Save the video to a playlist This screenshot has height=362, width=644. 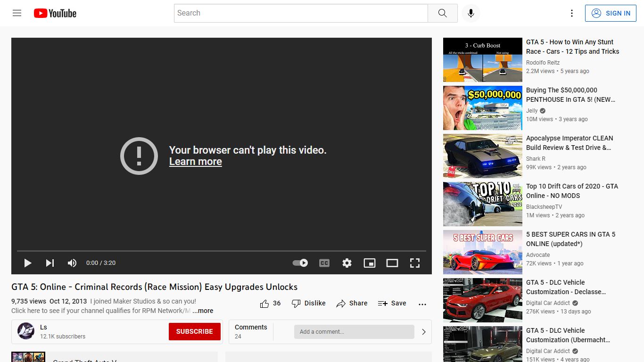[x=392, y=304]
